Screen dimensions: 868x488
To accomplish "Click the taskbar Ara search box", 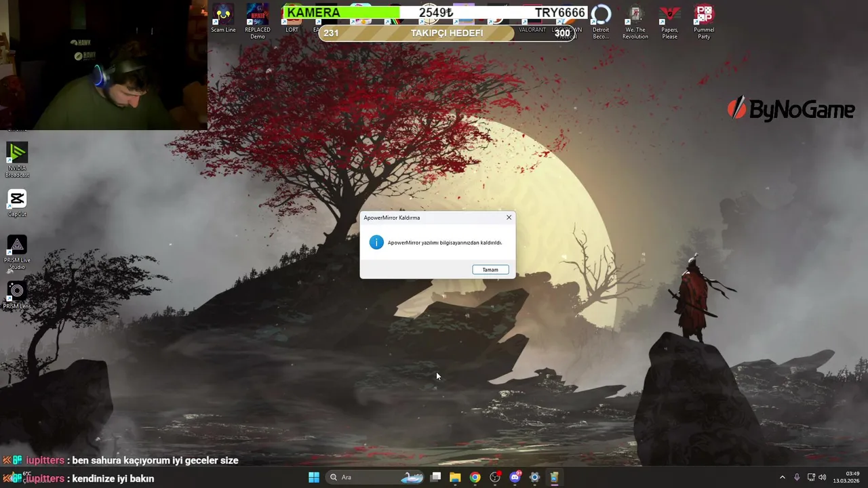I will pyautogui.click(x=375, y=477).
